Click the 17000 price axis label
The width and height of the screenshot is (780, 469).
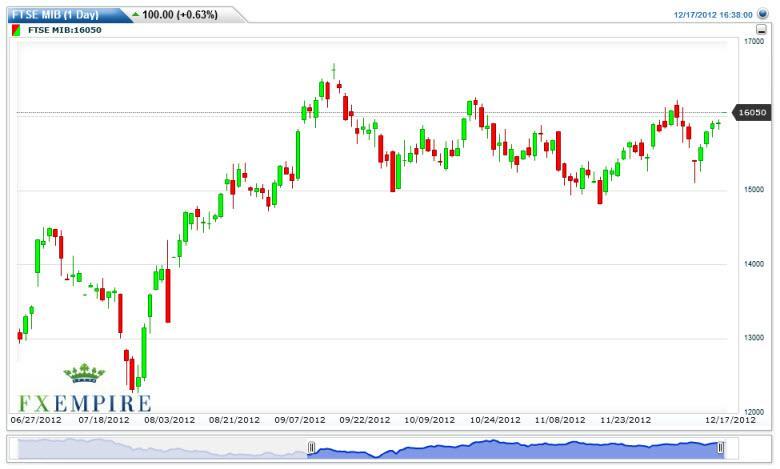(752, 41)
